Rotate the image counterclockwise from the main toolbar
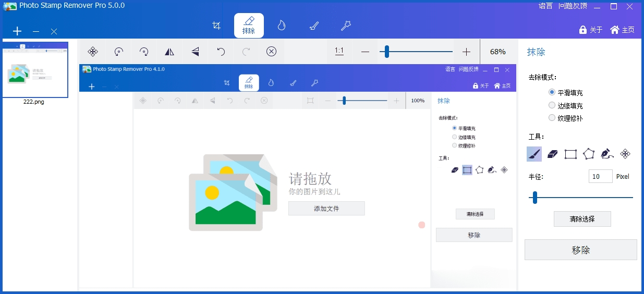The height and width of the screenshot is (294, 644). tap(119, 51)
